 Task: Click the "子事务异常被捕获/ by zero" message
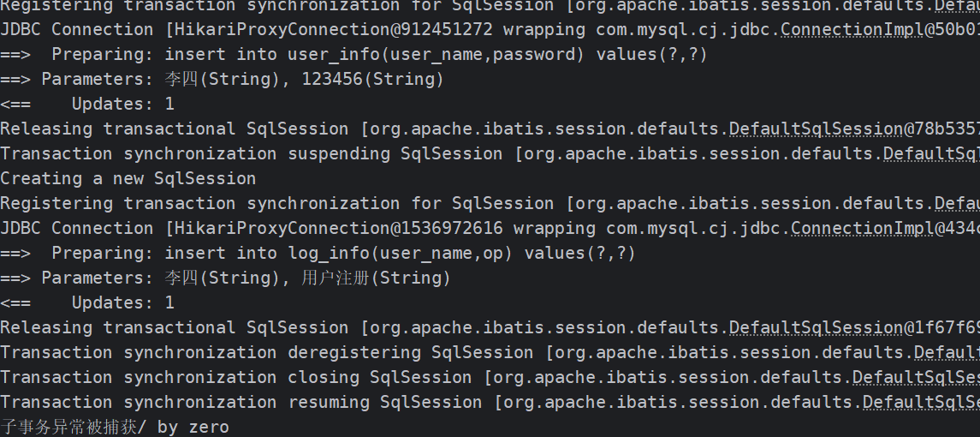[115, 427]
